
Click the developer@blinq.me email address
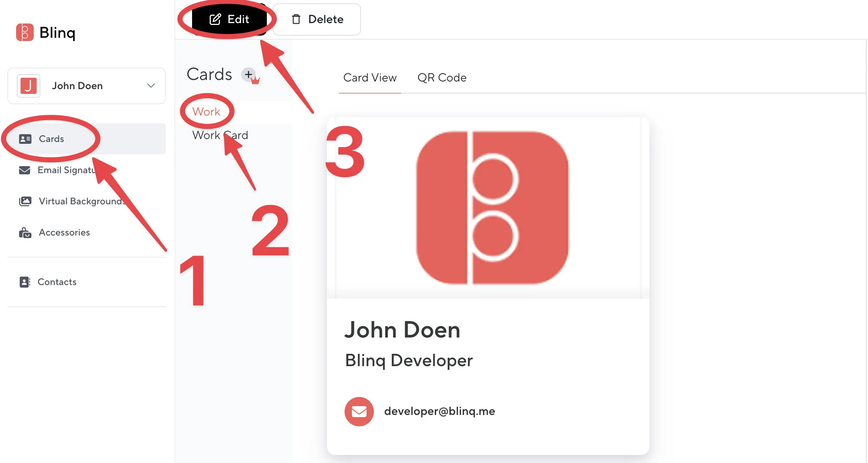pyautogui.click(x=439, y=411)
